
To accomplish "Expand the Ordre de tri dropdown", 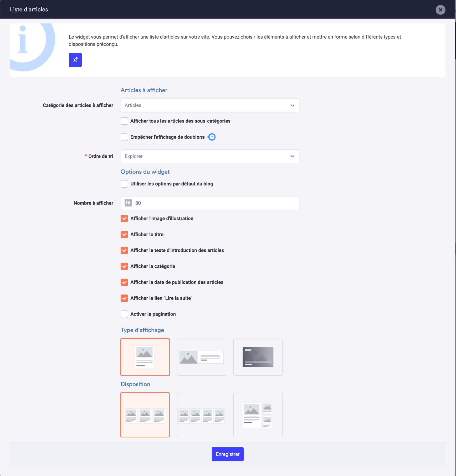I will click(x=210, y=156).
